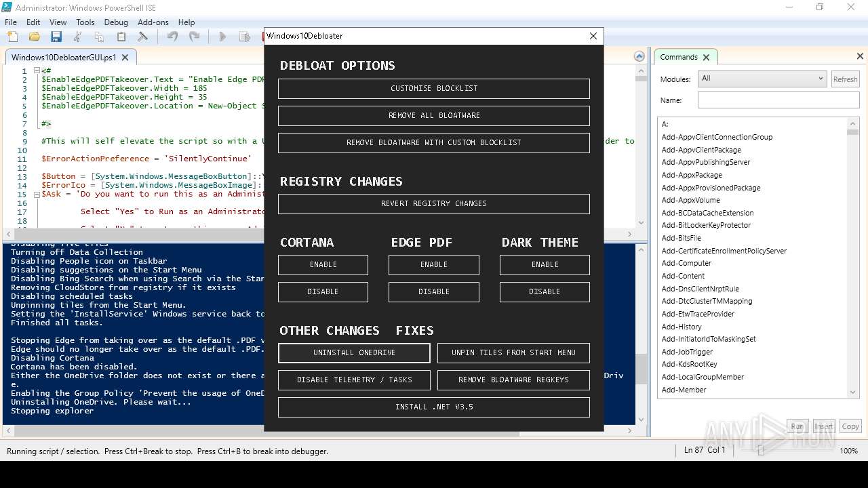Click the Run Script play icon
This screenshot has height=488, width=868.
click(x=222, y=37)
